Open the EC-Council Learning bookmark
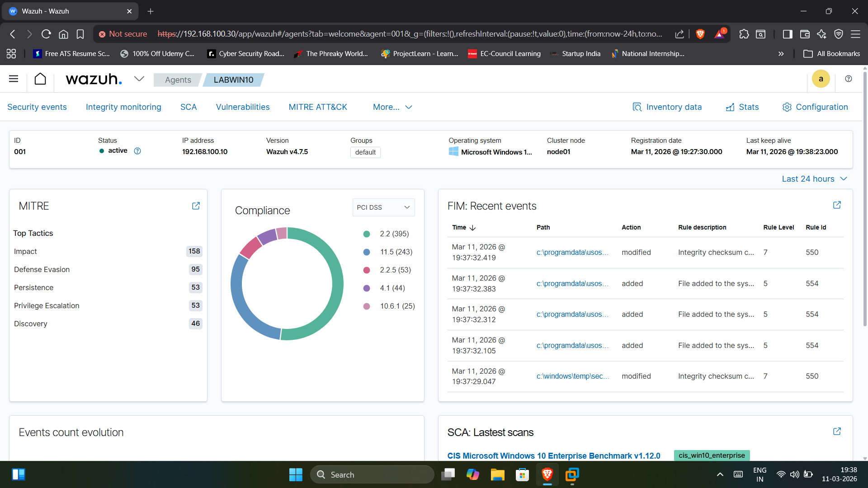The width and height of the screenshot is (868, 488). pyautogui.click(x=504, y=54)
